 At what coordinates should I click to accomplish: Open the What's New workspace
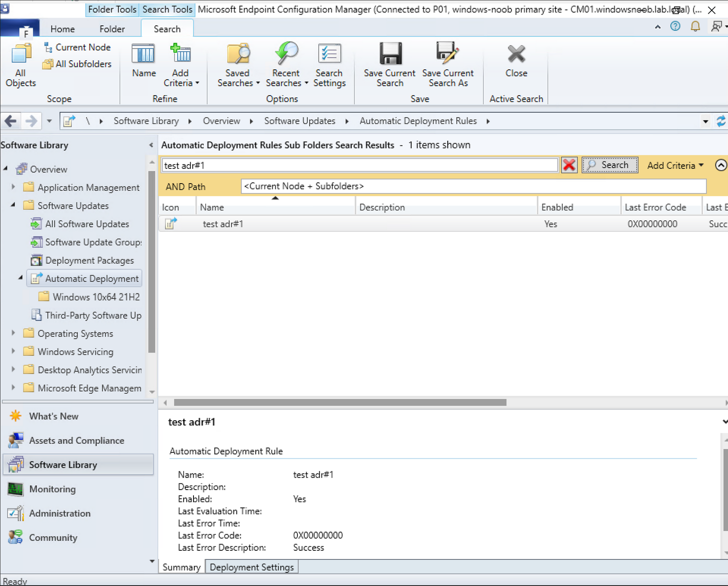point(78,416)
